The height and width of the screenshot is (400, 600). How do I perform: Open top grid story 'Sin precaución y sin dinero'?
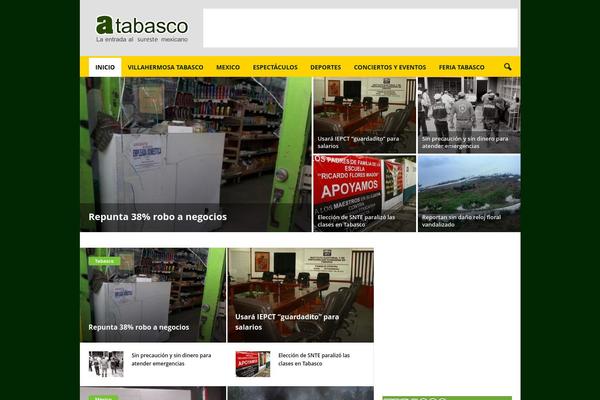pyautogui.click(x=465, y=142)
